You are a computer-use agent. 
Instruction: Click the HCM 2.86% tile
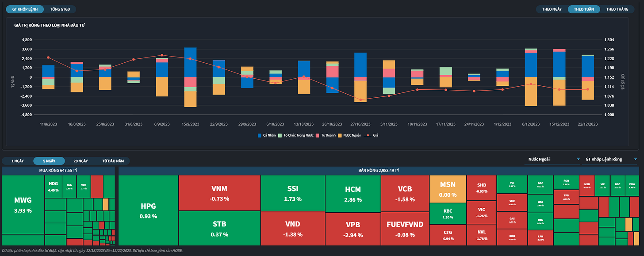(x=353, y=194)
